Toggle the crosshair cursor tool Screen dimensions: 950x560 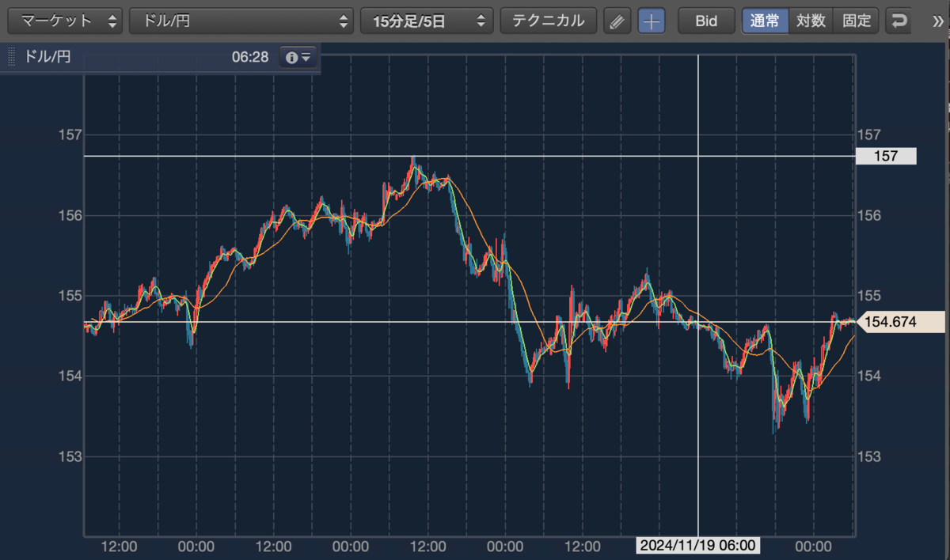tap(652, 21)
